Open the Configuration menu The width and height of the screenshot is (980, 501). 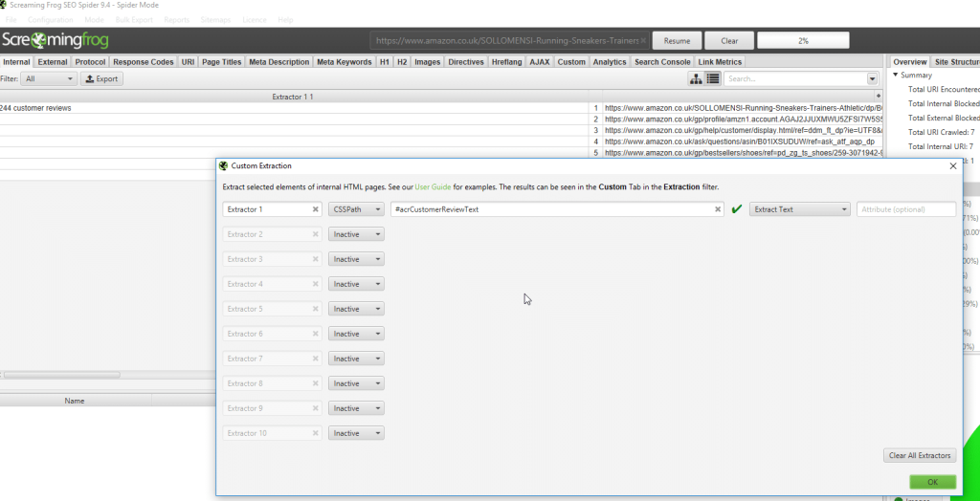coord(50,19)
